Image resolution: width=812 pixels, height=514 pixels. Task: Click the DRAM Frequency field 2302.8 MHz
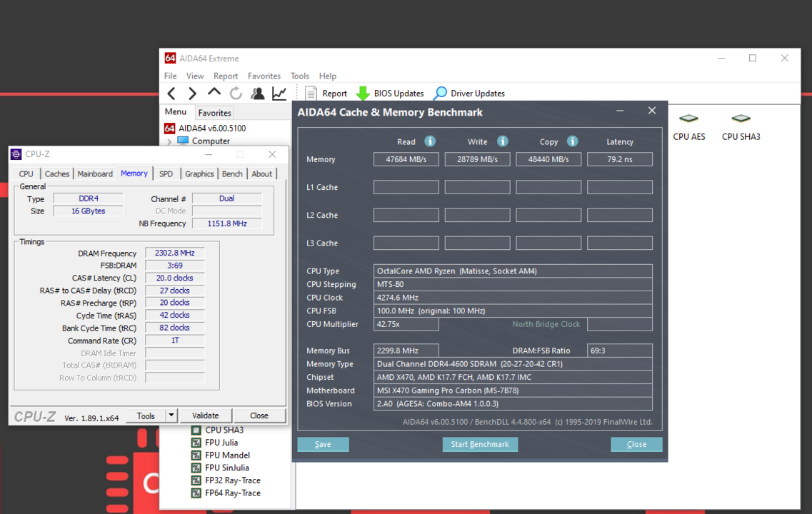pyautogui.click(x=174, y=253)
